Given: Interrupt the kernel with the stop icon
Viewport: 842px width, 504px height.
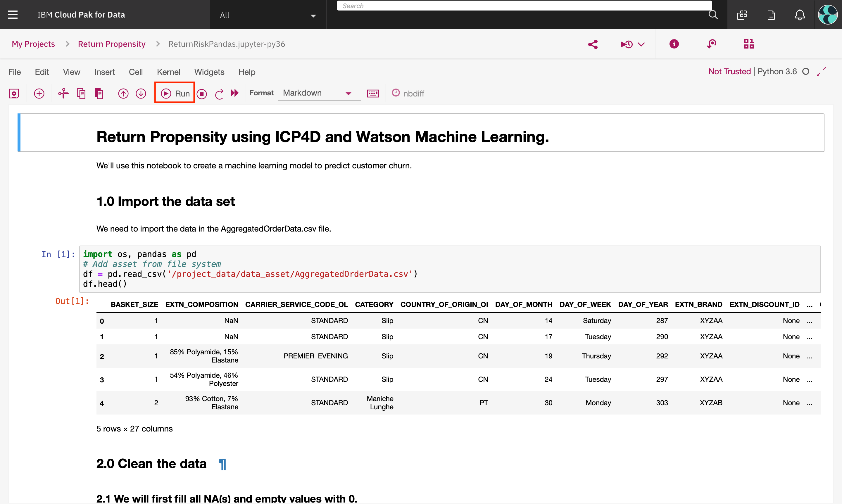Looking at the screenshot, I should (x=202, y=94).
